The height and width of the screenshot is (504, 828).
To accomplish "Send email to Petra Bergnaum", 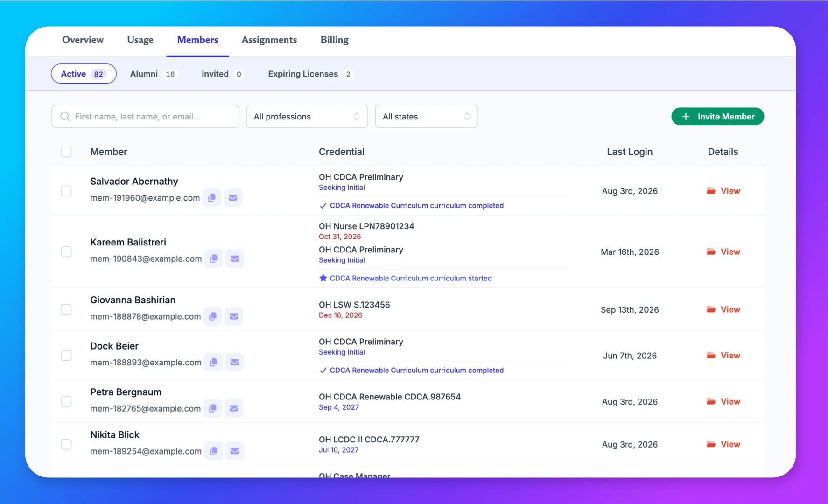I will tap(234, 408).
